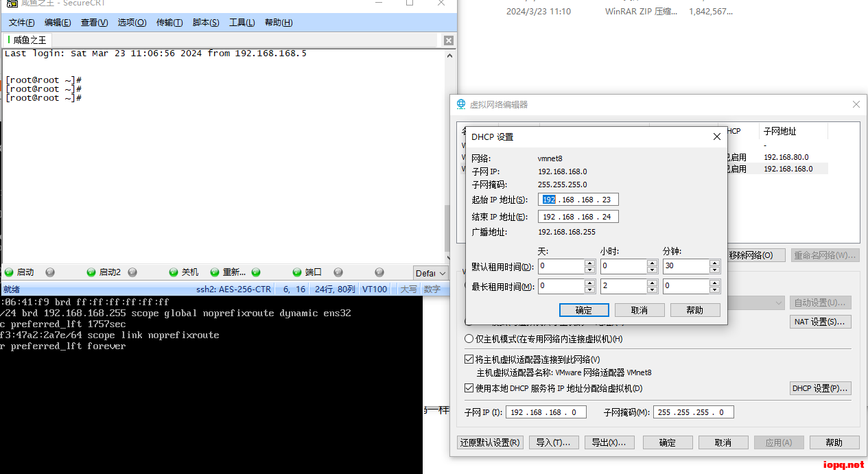Decrease 最长租用时间 hours with down arrow
This screenshot has height=474, width=868.
click(x=653, y=289)
